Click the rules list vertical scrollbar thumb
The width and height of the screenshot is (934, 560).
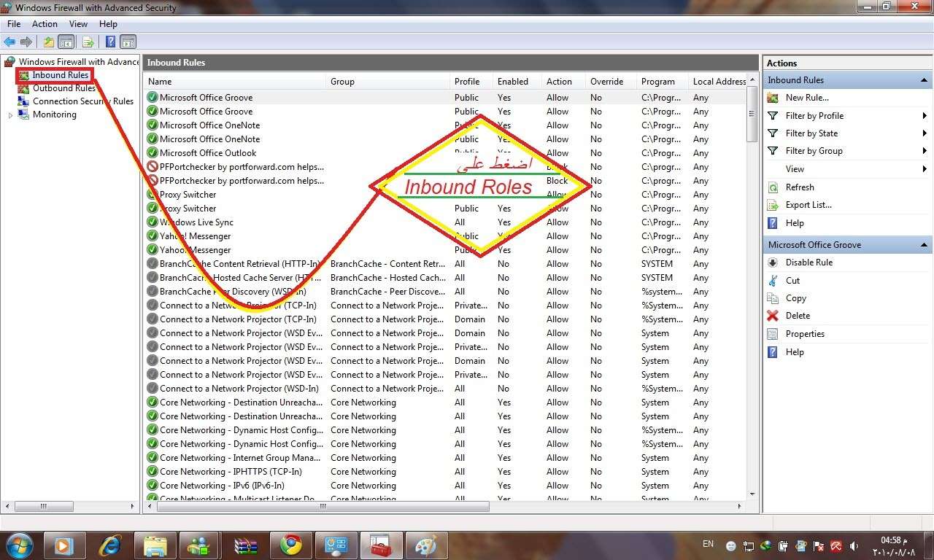click(752, 114)
